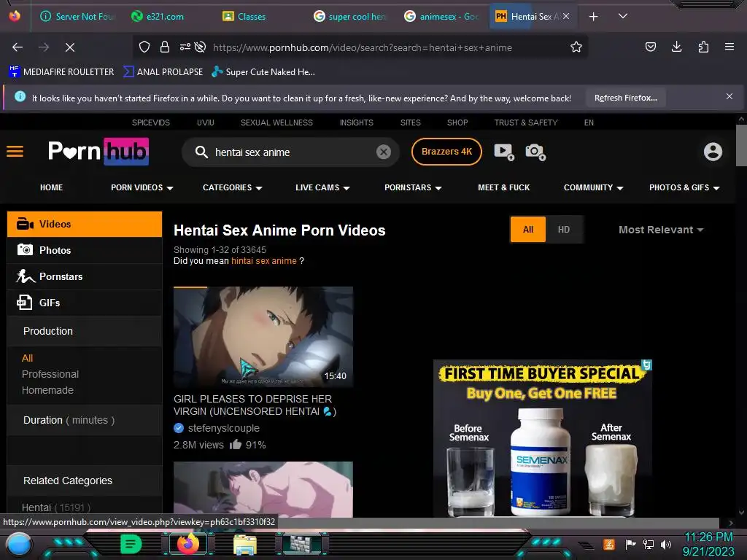
Task: Expand the COMMUNITY dropdown menu
Action: [594, 187]
